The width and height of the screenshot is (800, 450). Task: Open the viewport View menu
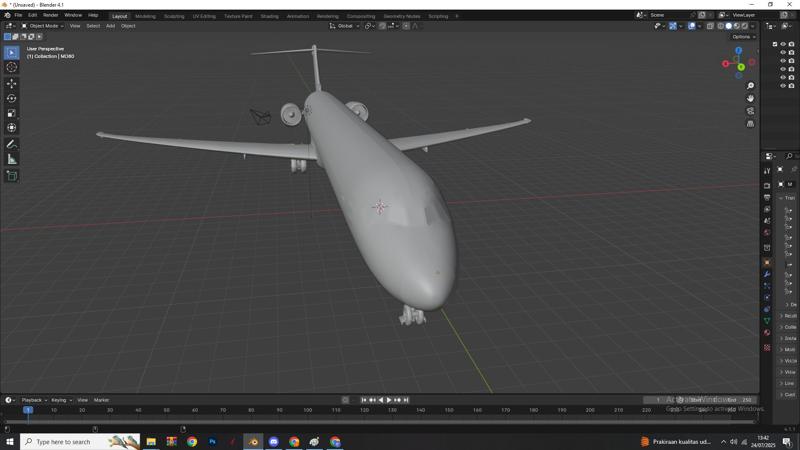75,26
